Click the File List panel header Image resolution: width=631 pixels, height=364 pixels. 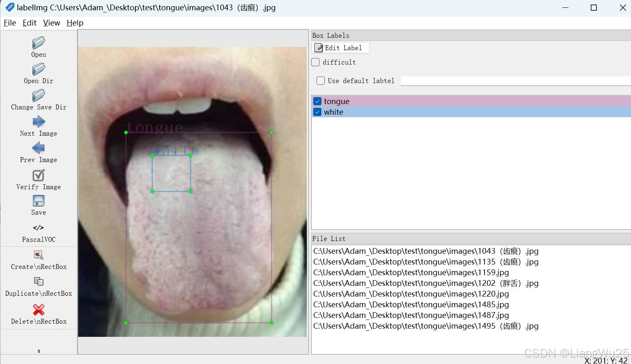tap(471, 239)
